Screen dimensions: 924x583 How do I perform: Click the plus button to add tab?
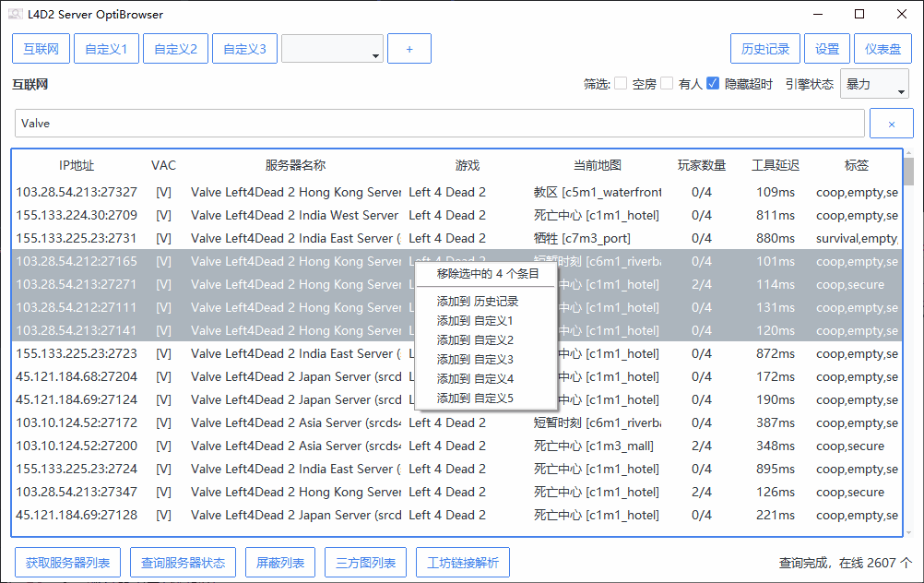(x=409, y=49)
